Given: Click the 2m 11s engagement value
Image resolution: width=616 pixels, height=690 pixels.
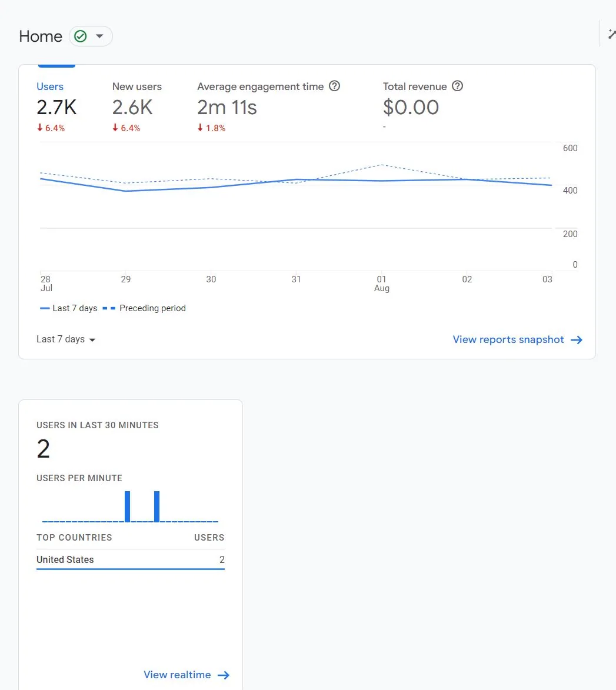Looking at the screenshot, I should tap(227, 108).
